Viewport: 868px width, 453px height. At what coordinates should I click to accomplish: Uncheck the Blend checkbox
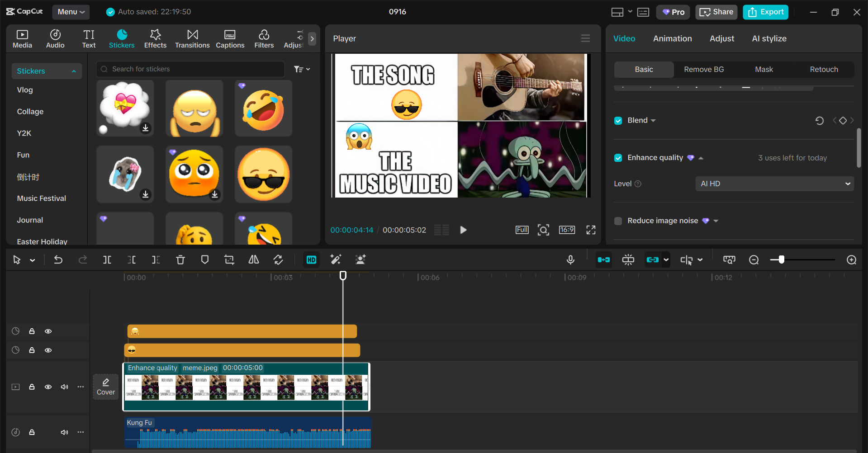click(x=618, y=121)
